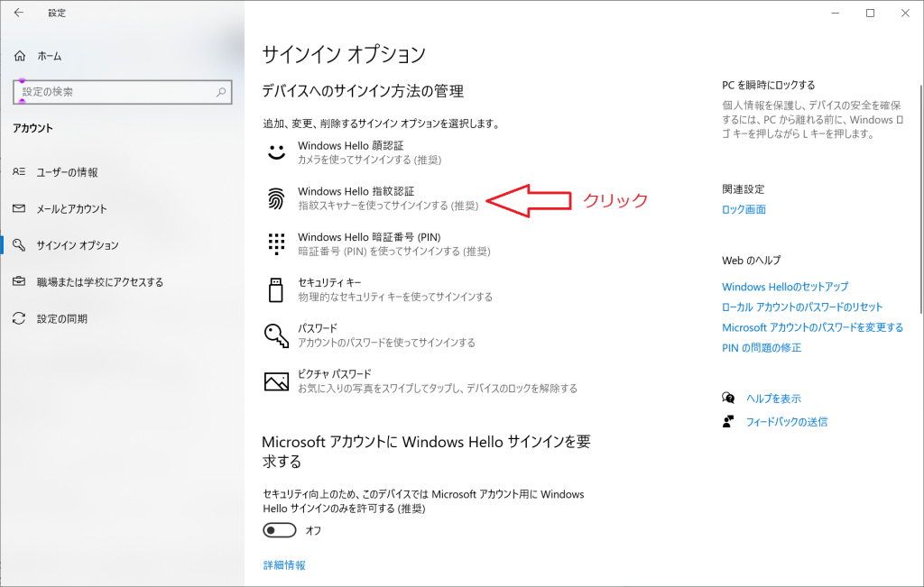Click the sync arrows icon beside 設定の同期

point(19,318)
